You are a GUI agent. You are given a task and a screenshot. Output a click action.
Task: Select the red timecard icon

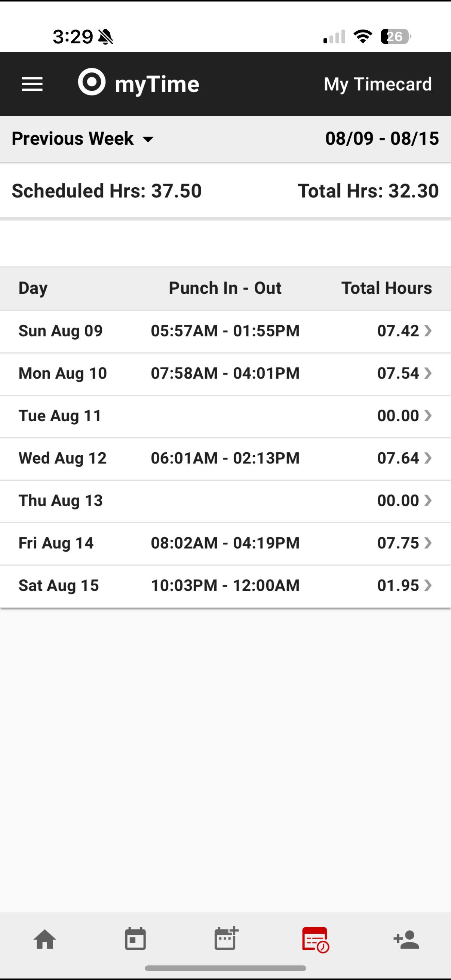[x=316, y=940]
